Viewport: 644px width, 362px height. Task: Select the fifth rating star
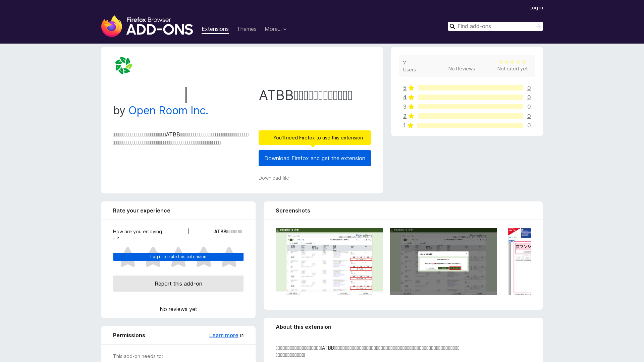point(229,257)
